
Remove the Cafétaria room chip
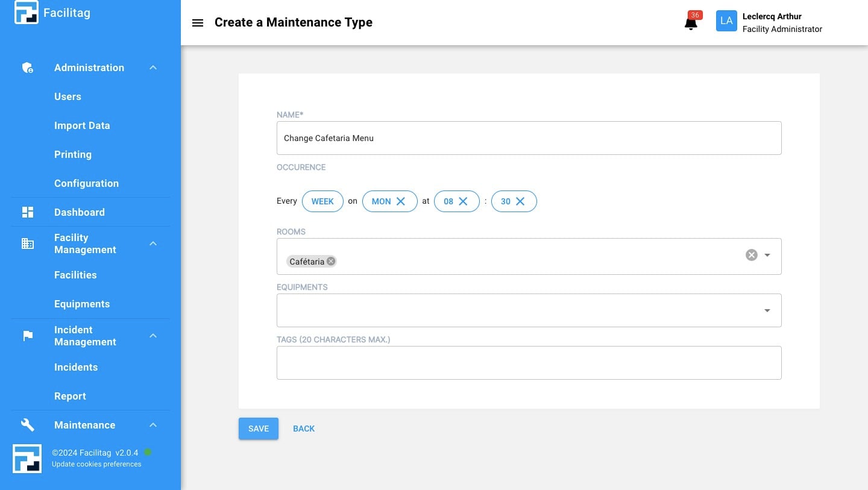[x=331, y=262]
